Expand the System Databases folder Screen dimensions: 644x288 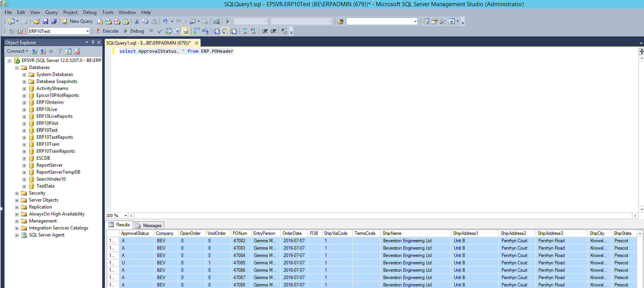point(24,75)
